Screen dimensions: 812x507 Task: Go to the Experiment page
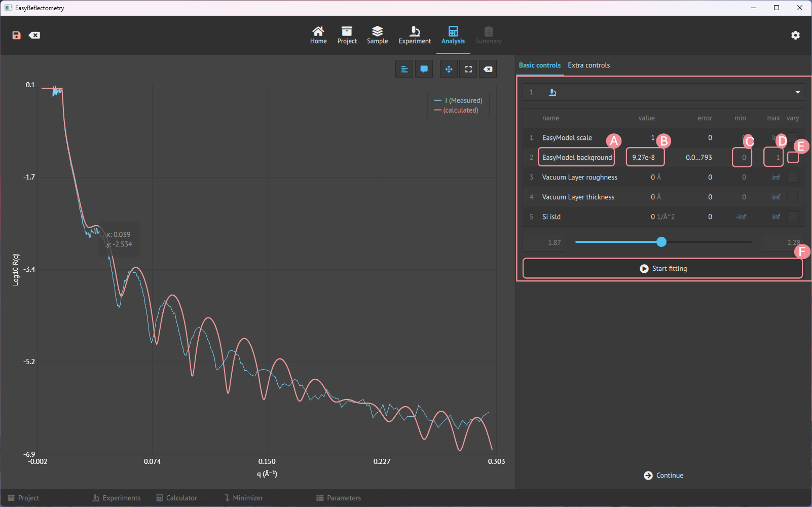(x=415, y=34)
